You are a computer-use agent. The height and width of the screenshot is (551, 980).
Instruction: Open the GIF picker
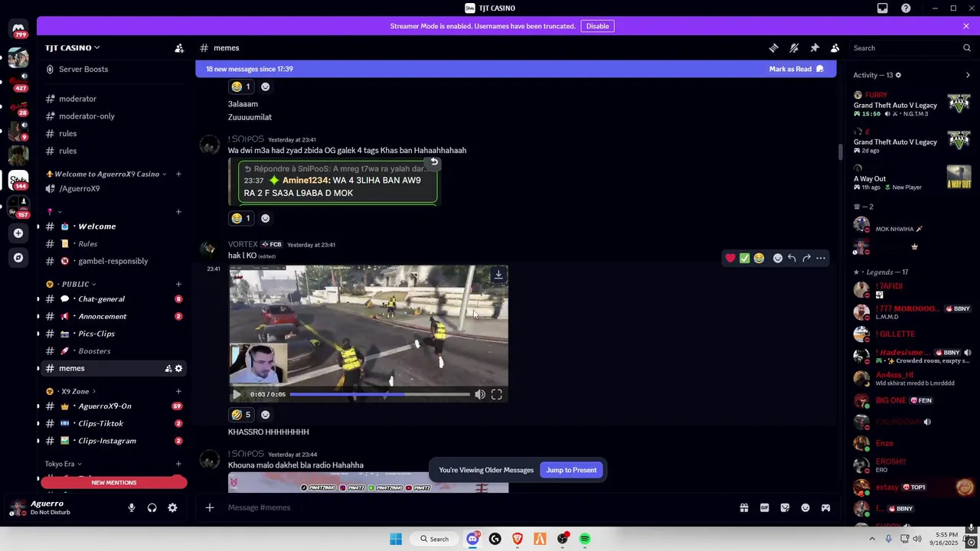point(764,507)
